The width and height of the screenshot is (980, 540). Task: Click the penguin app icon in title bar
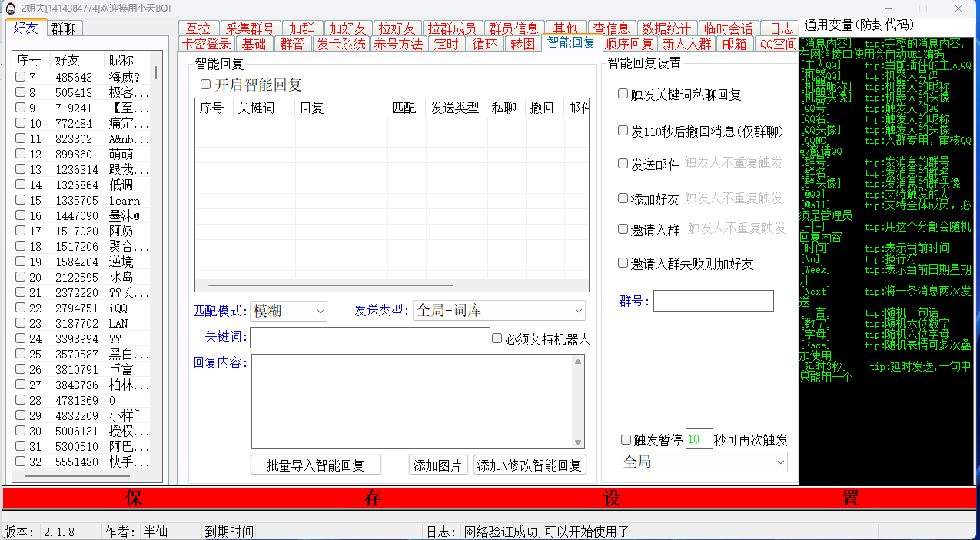10,8
